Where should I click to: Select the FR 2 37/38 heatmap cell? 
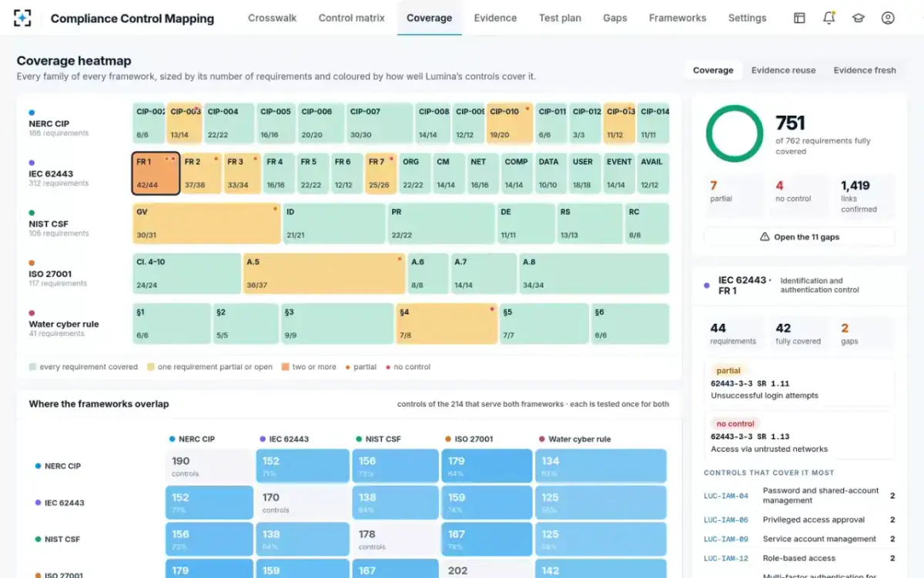click(202, 173)
